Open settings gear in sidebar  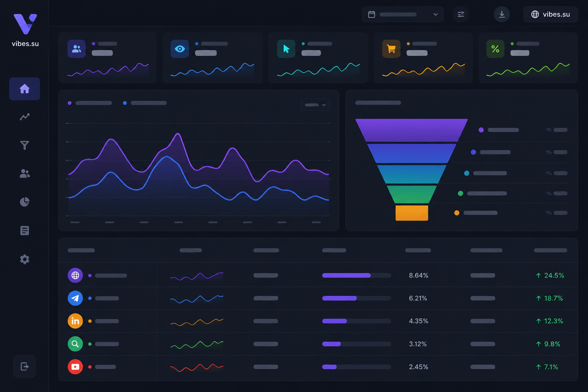pos(24,259)
